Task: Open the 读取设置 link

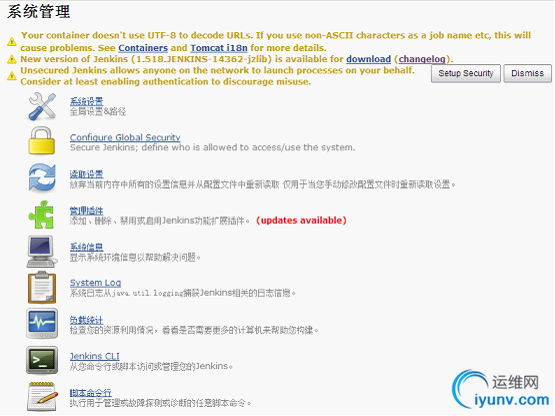Action: pyautogui.click(x=86, y=174)
